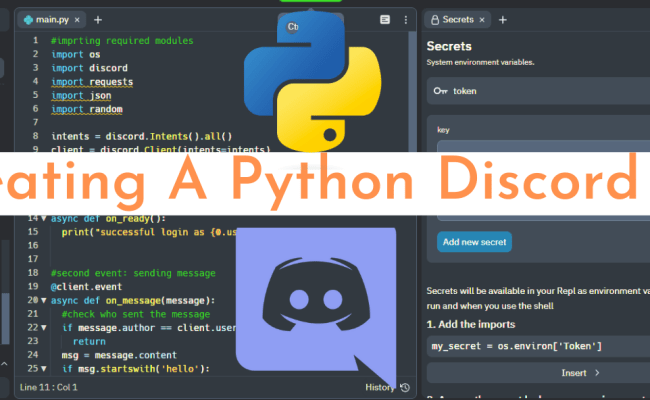Collapse the on_ready function at line 14

point(44,218)
